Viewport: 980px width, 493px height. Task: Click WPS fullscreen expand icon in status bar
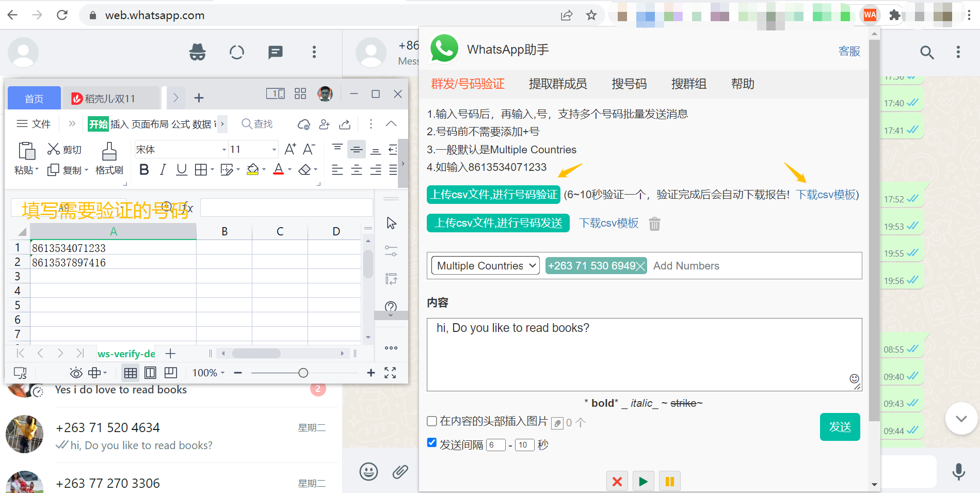(390, 373)
